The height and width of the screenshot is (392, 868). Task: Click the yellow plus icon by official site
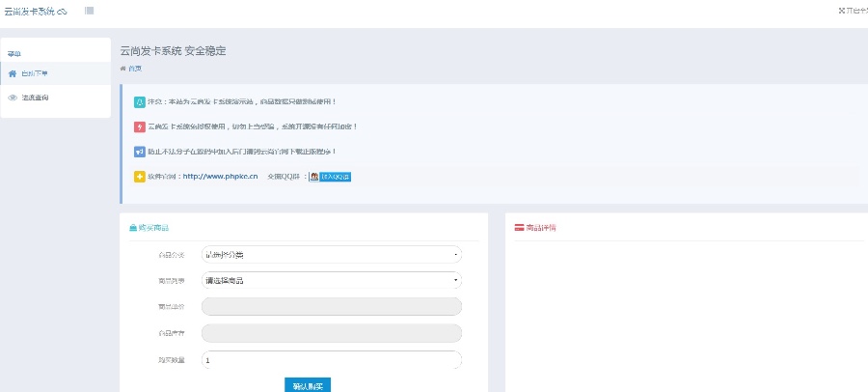pyautogui.click(x=140, y=177)
